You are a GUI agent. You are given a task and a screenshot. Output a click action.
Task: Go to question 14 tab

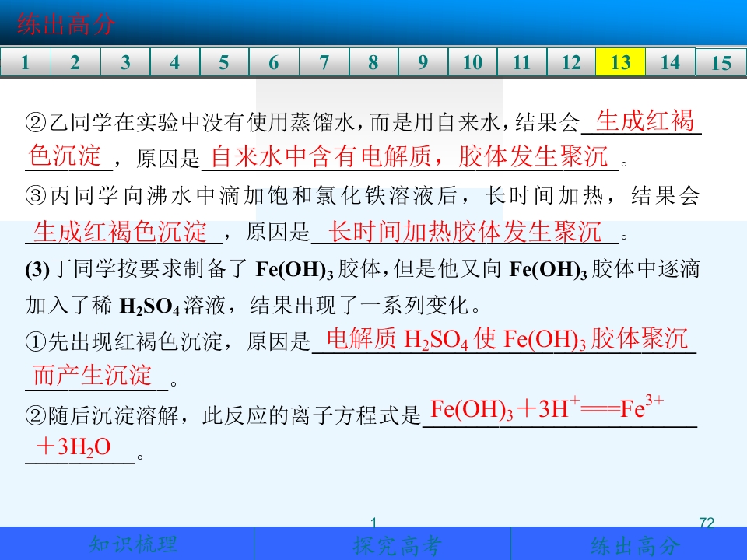point(670,62)
